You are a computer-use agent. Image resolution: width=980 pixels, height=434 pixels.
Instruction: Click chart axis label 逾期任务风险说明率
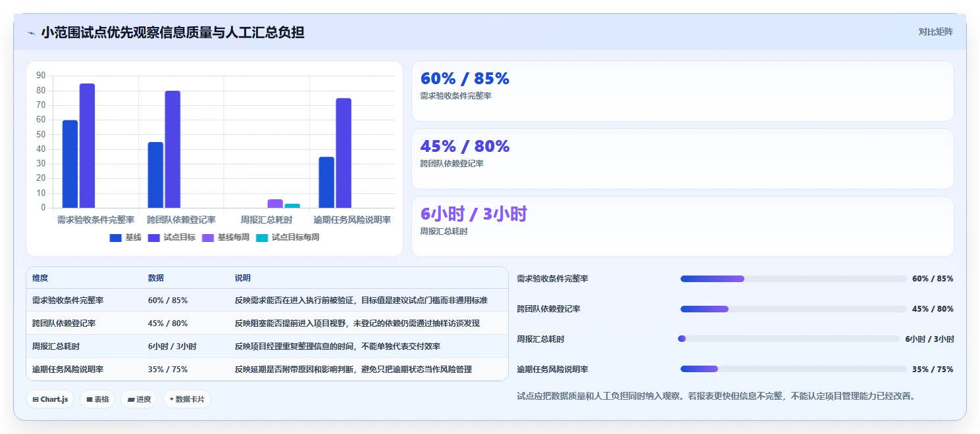tap(352, 220)
